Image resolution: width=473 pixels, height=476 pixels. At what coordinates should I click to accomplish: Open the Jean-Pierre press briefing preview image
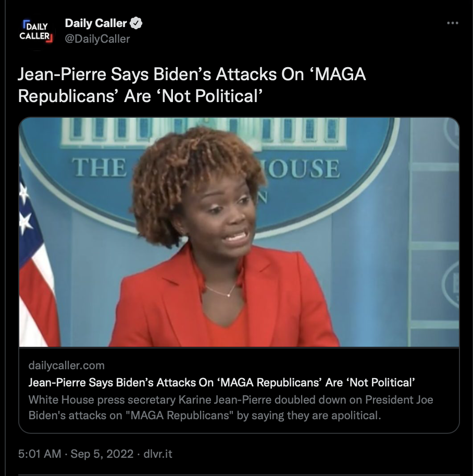pos(239,232)
